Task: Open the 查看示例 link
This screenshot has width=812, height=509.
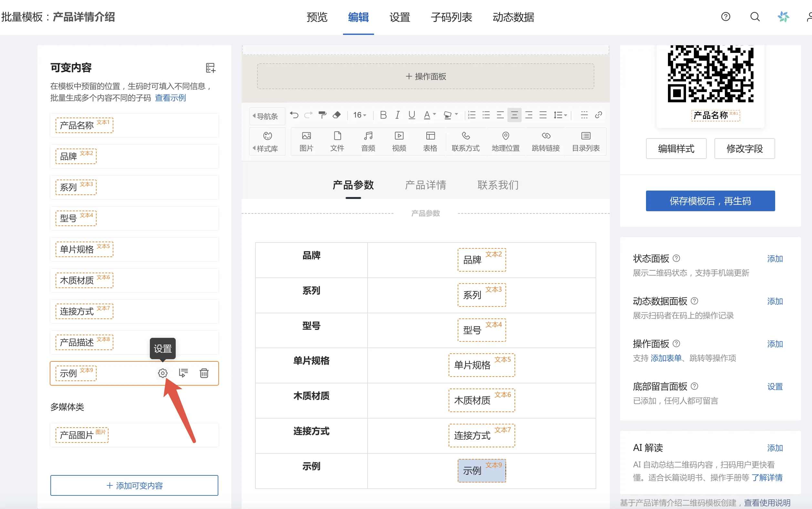Action: [170, 98]
